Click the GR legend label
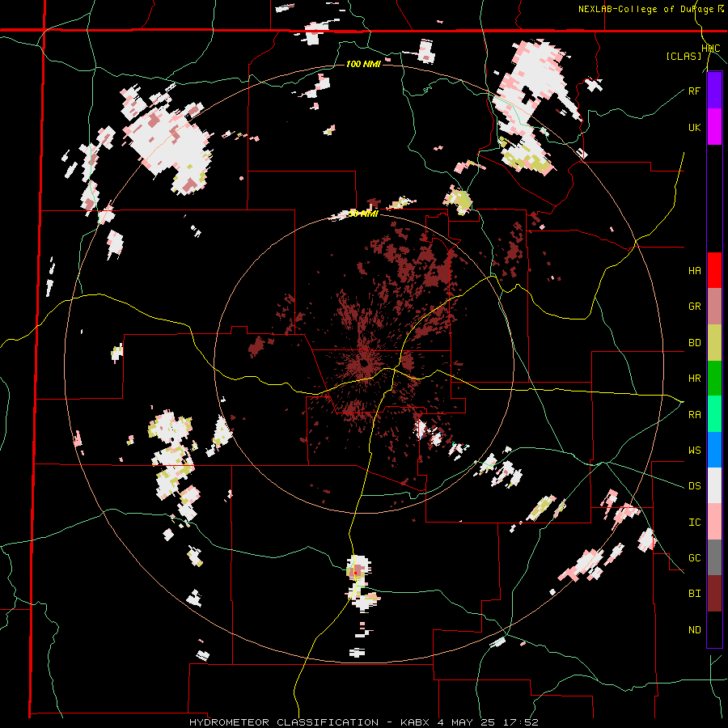 point(694,307)
